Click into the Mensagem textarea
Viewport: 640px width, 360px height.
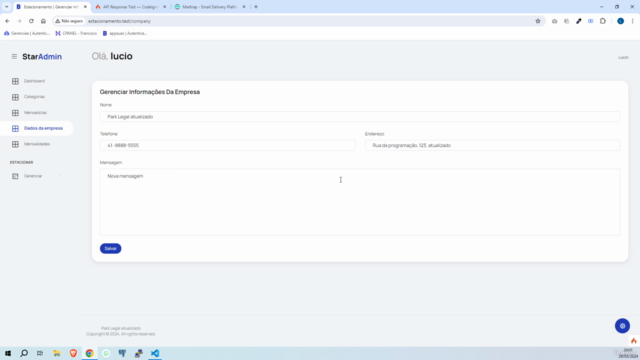pos(360,202)
